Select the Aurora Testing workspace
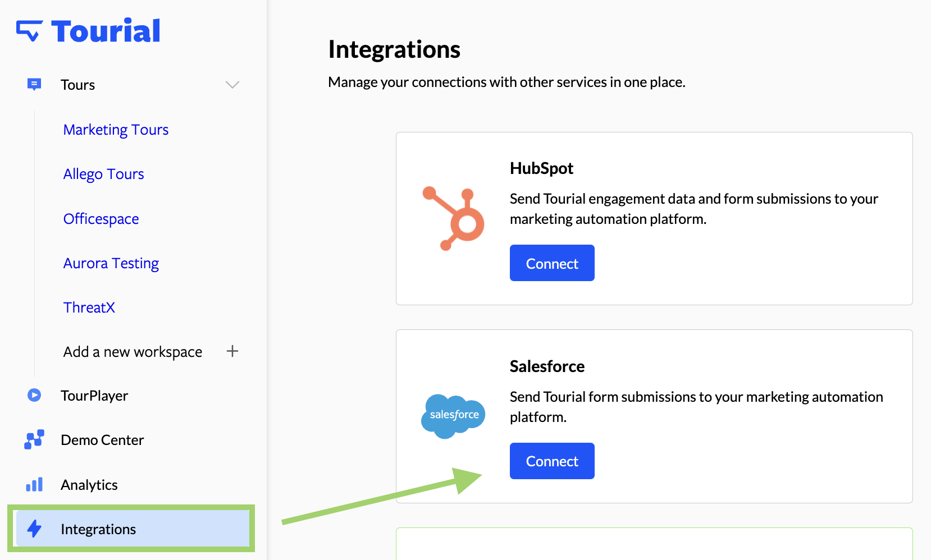The image size is (931, 560). point(111,263)
